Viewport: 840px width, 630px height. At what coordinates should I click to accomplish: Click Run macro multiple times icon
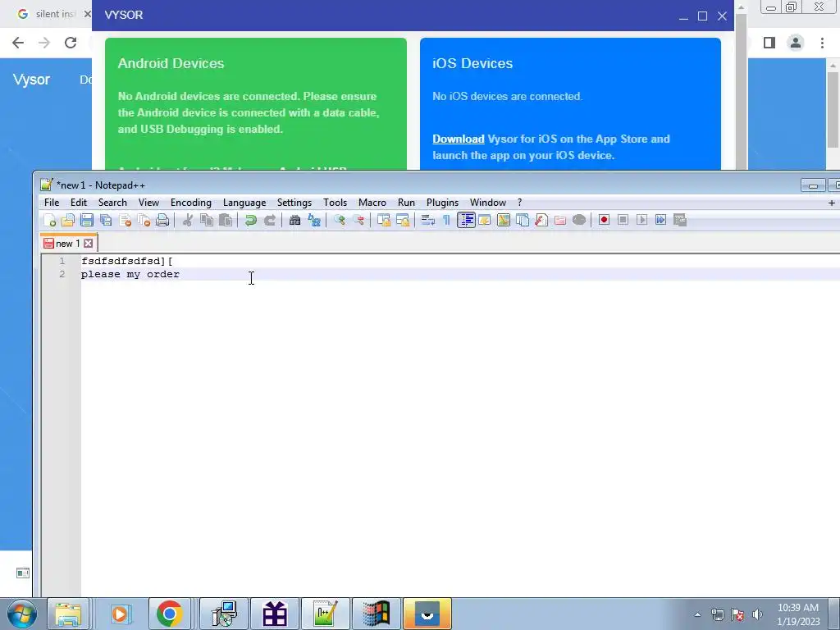tap(660, 220)
